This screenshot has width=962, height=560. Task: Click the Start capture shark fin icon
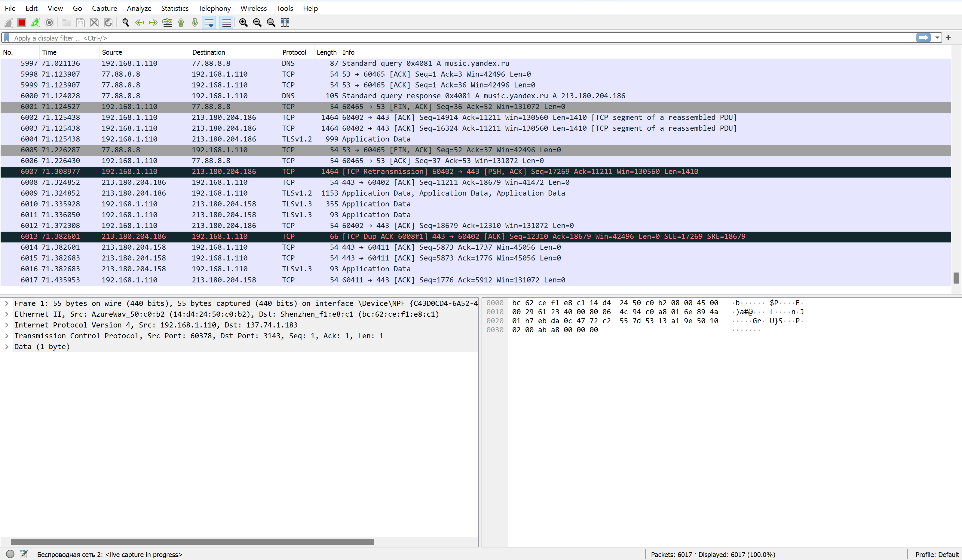click(8, 23)
